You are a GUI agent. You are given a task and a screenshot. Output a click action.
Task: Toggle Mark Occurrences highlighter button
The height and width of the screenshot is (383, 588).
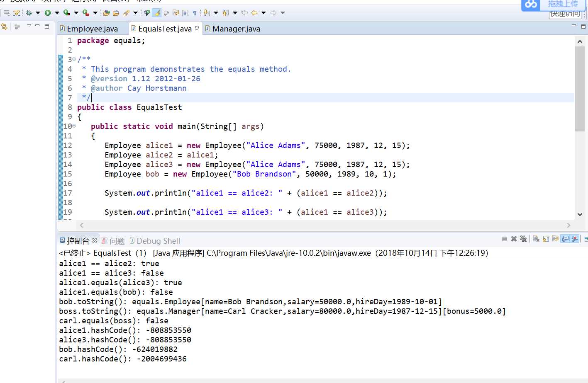(157, 13)
